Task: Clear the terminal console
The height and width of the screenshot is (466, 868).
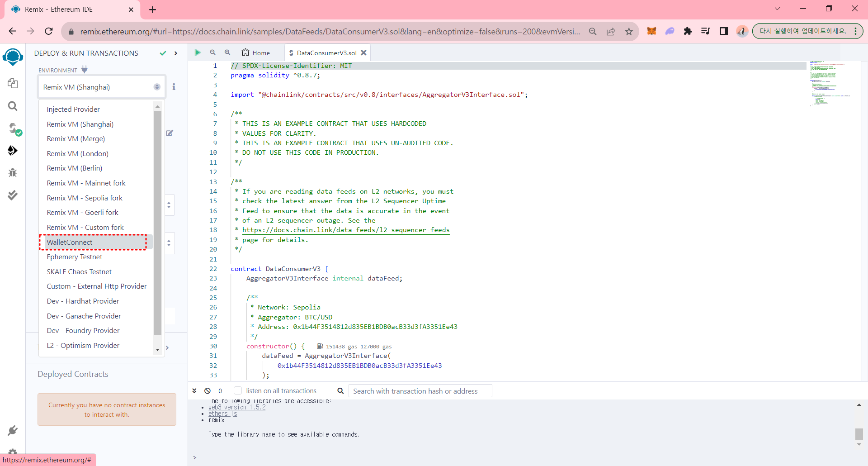Action: click(x=208, y=391)
